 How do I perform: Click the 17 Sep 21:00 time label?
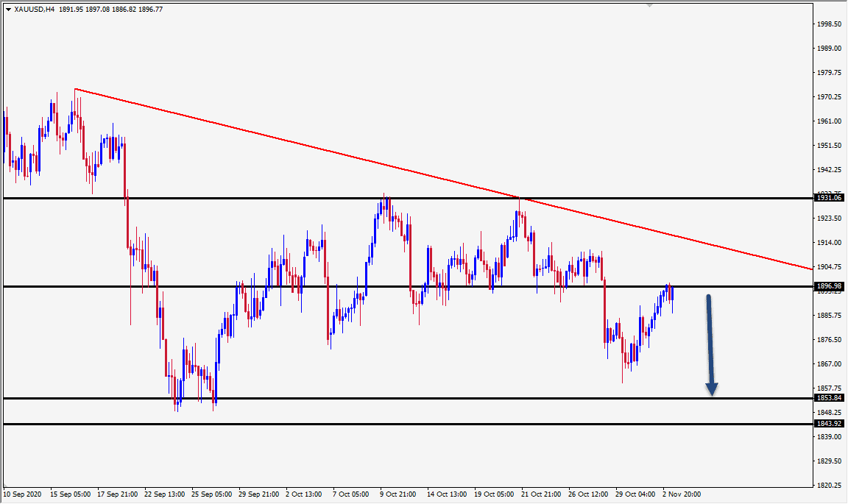[x=117, y=494]
